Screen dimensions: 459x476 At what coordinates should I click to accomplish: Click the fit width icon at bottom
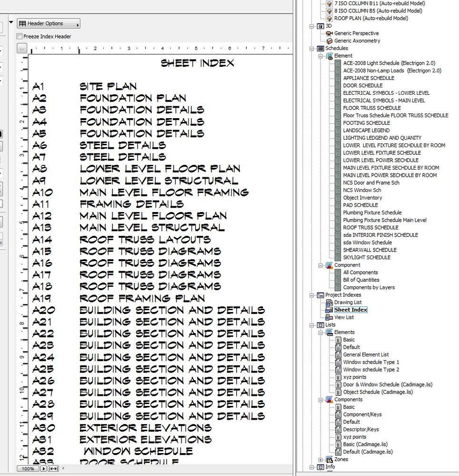[53, 468]
